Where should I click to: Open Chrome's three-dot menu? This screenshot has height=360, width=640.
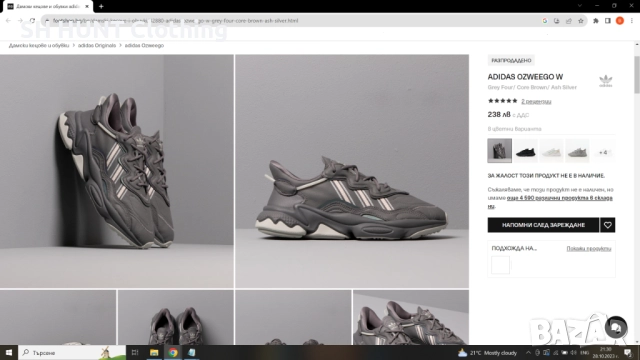click(x=631, y=21)
